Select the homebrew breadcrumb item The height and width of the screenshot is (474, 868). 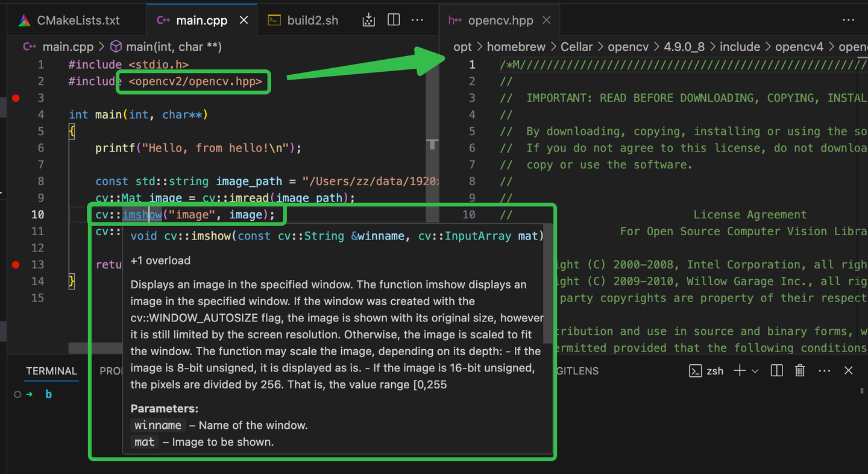click(x=516, y=46)
